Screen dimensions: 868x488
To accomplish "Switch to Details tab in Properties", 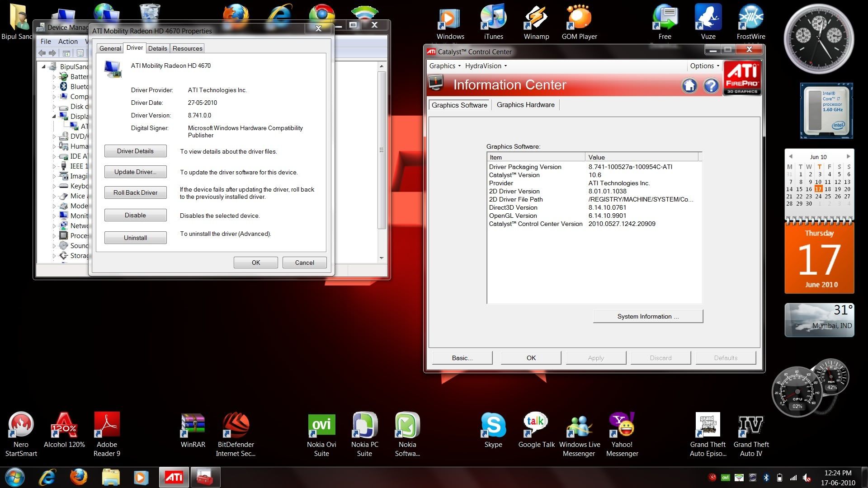I will coord(157,48).
